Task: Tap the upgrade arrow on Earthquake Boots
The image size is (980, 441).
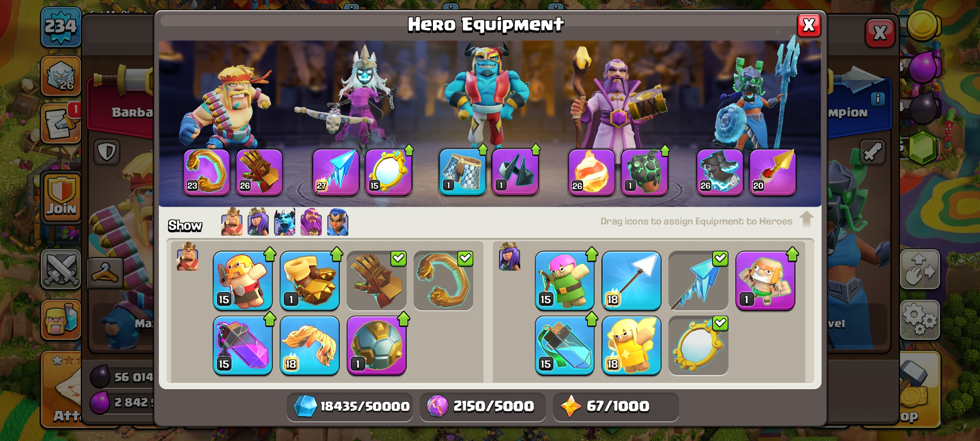Action: pos(336,254)
